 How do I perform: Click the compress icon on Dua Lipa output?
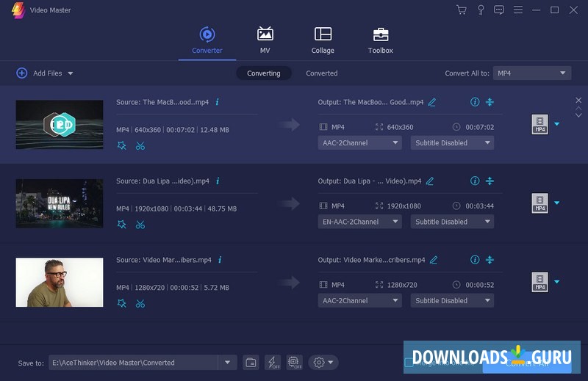tap(490, 181)
